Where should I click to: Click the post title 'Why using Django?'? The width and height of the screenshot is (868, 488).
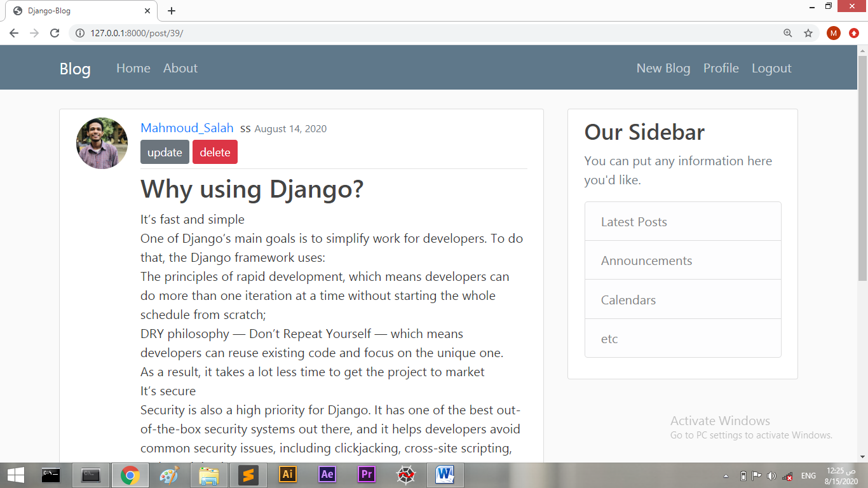tap(252, 189)
